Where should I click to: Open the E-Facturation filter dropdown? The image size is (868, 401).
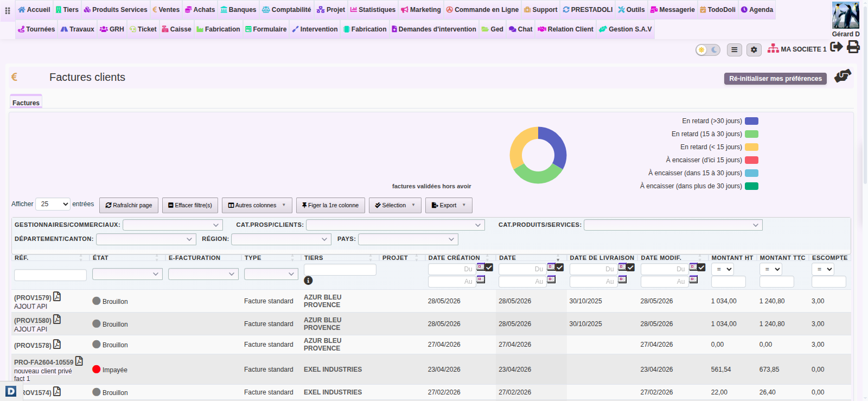[203, 274]
